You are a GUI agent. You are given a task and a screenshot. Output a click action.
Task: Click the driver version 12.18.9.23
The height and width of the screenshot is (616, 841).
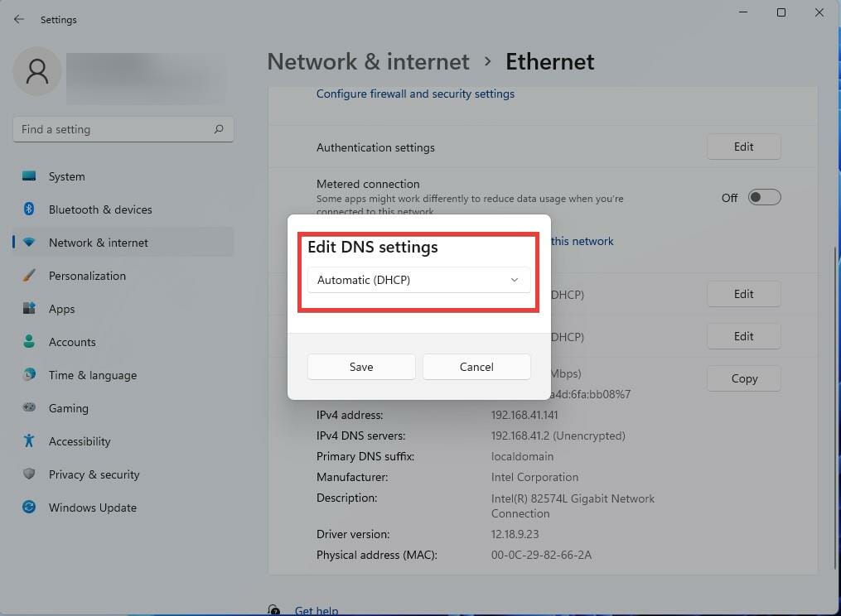[515, 534]
